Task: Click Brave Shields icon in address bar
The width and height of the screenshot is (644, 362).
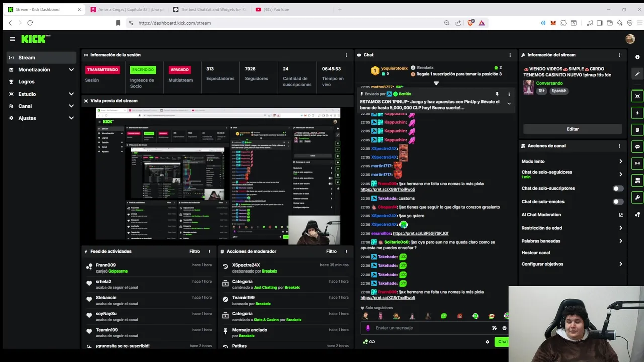Action: 470,23
